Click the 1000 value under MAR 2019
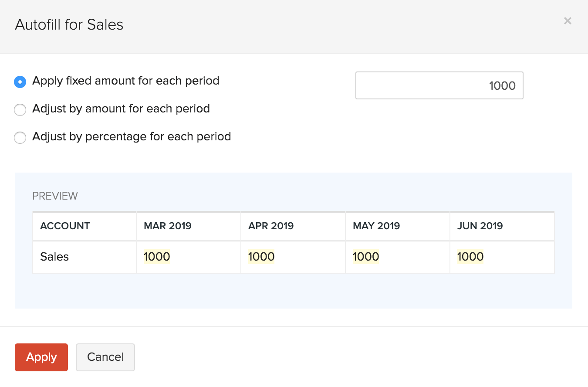This screenshot has height=387, width=588. click(x=157, y=257)
